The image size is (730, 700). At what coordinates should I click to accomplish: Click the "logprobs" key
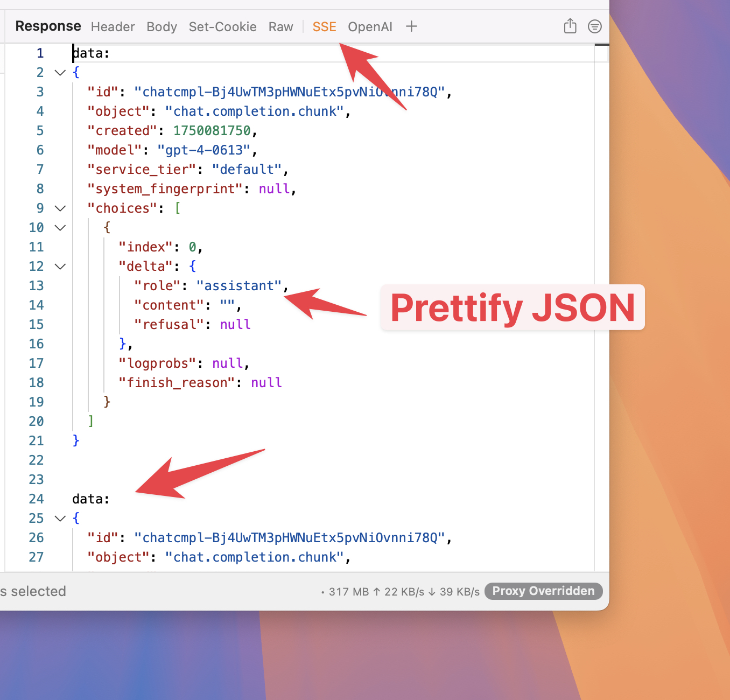(x=157, y=363)
